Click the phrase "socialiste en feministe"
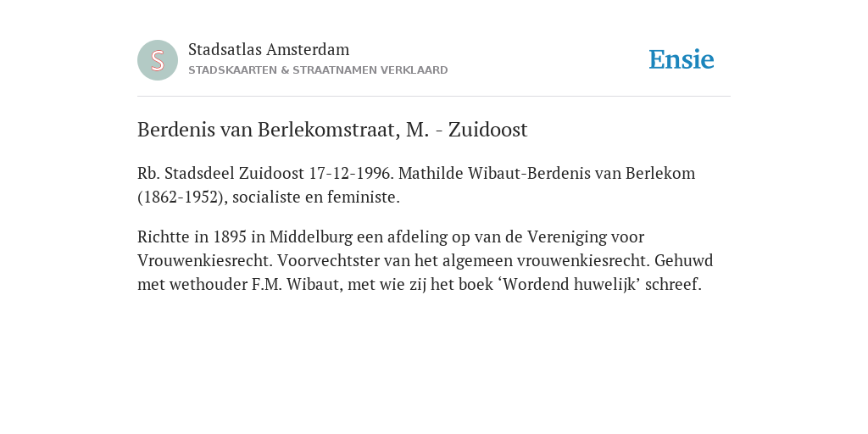The height and width of the screenshot is (434, 868). click(x=314, y=197)
